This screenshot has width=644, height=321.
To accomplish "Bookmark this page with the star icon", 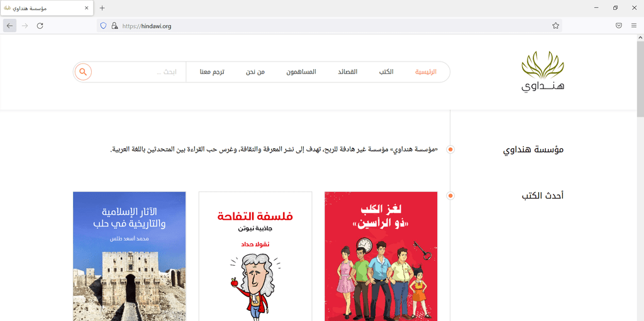I will 556,26.
